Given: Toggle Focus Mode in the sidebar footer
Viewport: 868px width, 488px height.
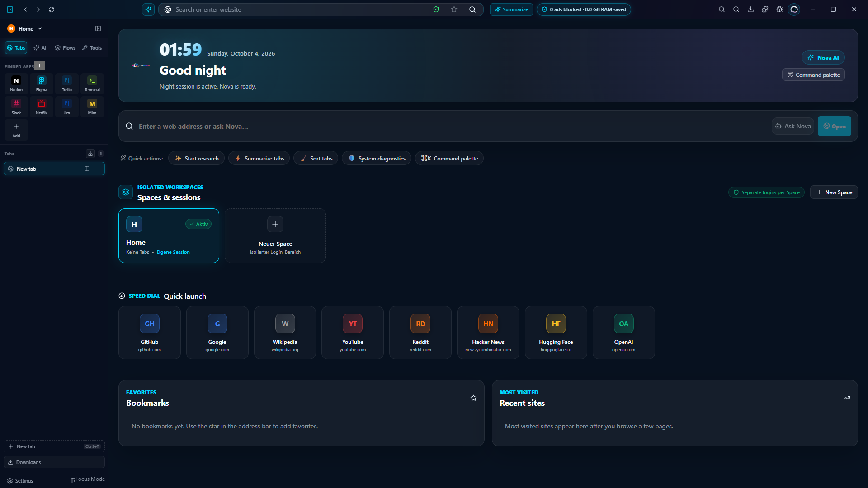Looking at the screenshot, I should (88, 479).
